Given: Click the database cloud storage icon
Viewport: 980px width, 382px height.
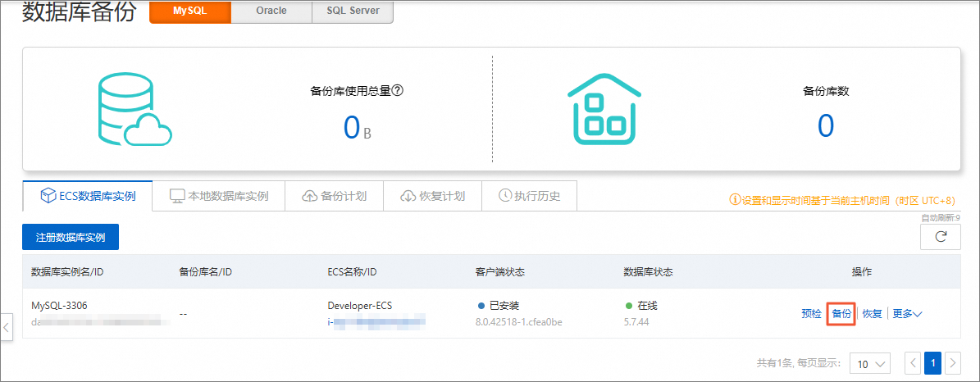Looking at the screenshot, I should pyautogui.click(x=134, y=111).
